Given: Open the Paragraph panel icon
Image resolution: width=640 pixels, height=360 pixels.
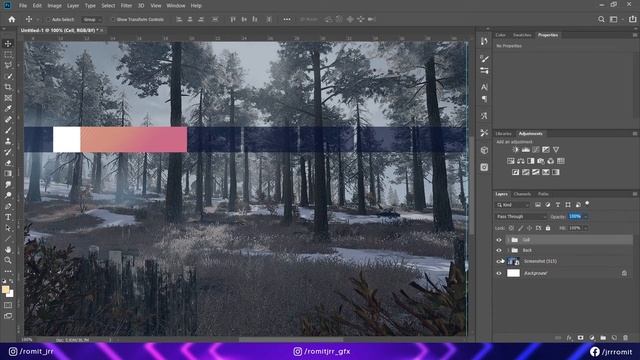Looking at the screenshot, I should [484, 99].
